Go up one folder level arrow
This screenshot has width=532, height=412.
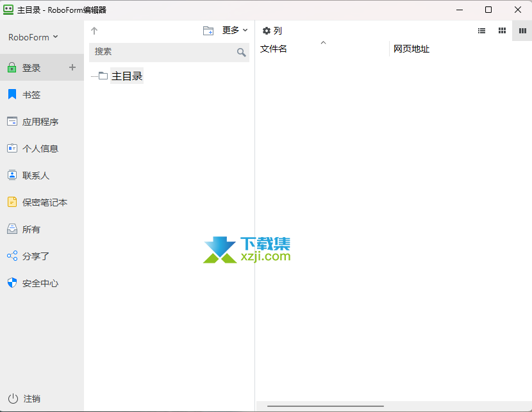[x=94, y=31]
